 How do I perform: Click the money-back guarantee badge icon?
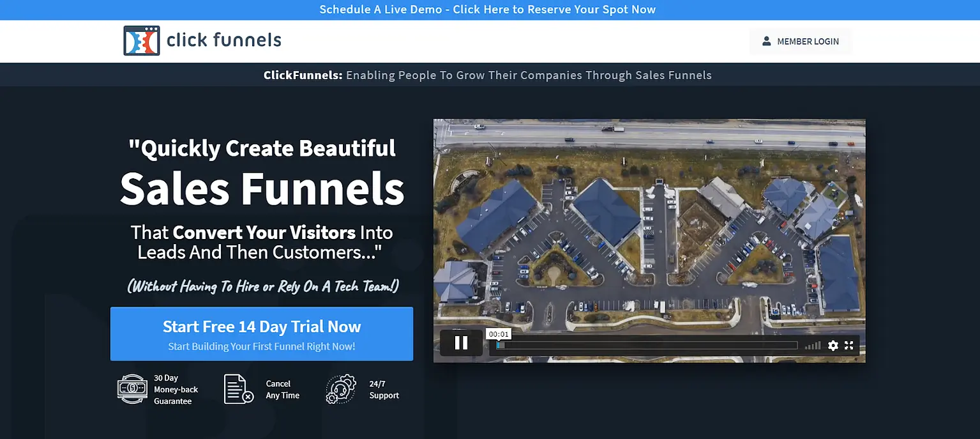pos(132,389)
